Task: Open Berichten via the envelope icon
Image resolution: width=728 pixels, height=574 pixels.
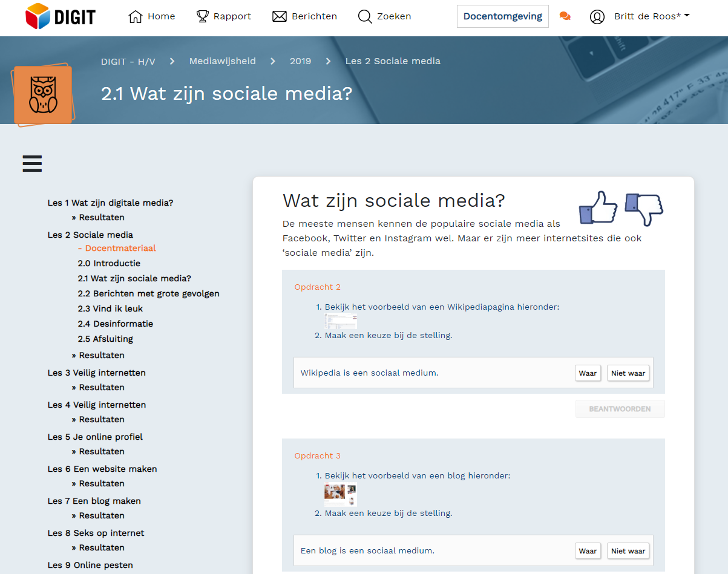Action: pos(280,16)
